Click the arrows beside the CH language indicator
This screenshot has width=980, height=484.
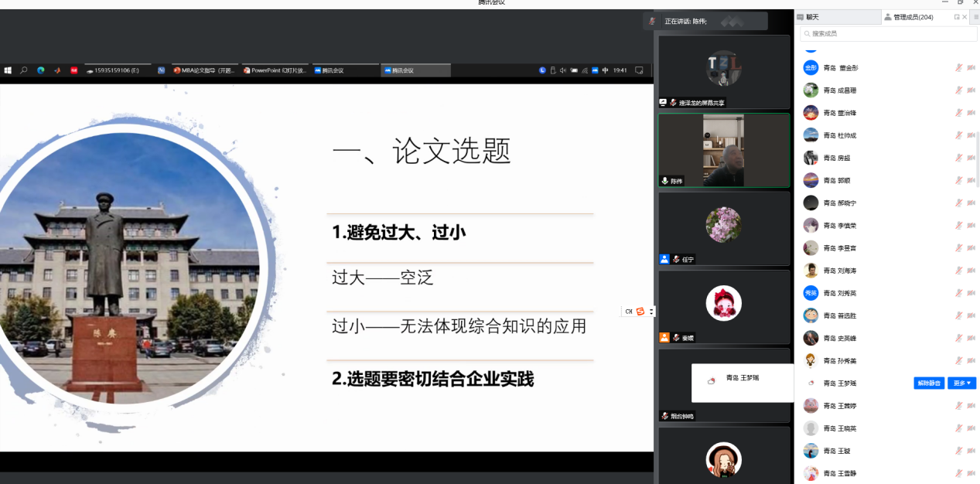click(651, 312)
